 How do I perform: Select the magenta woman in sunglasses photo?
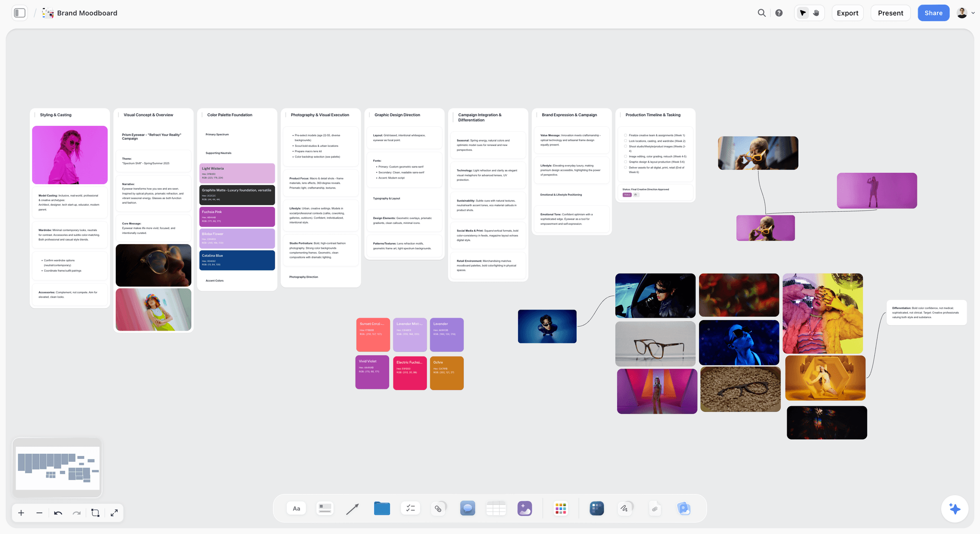coord(70,155)
